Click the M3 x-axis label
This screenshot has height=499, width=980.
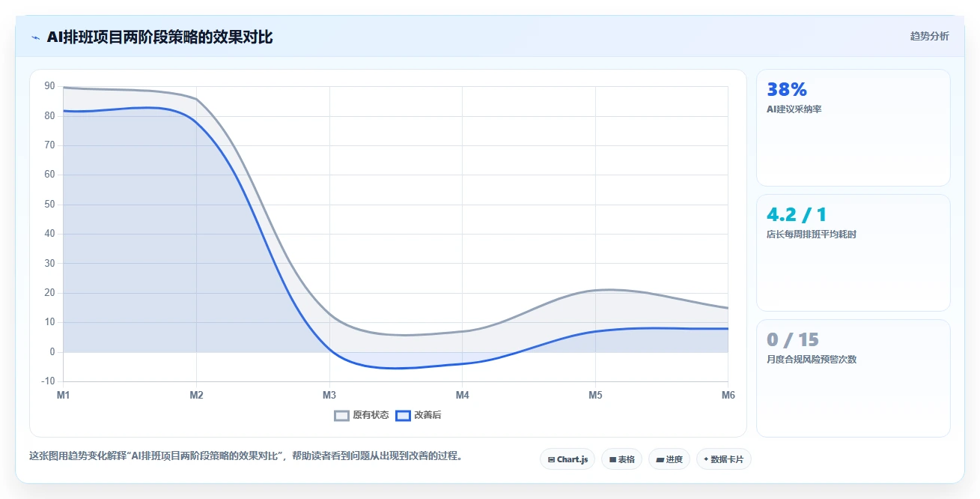329,395
